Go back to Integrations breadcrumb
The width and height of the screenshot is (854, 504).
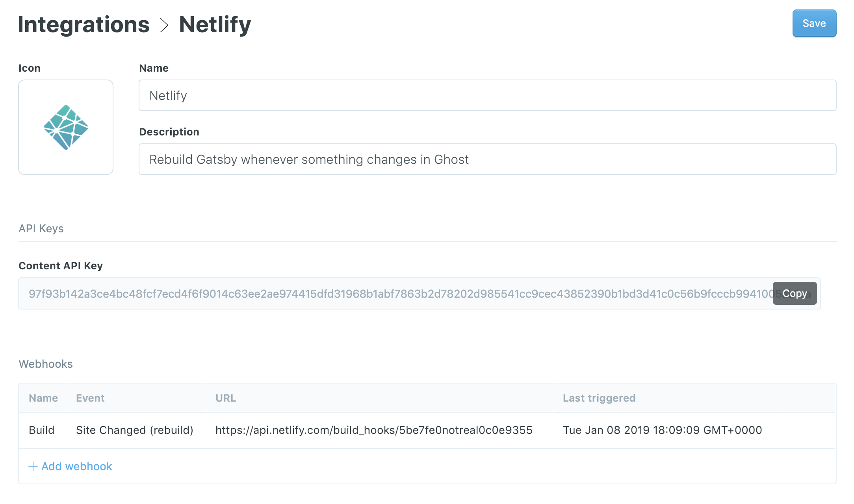pyautogui.click(x=84, y=24)
